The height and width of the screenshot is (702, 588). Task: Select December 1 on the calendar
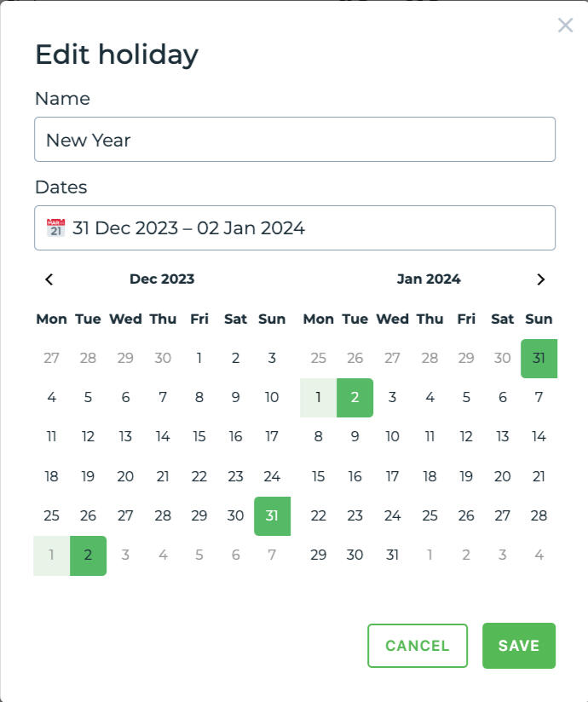[x=199, y=358]
